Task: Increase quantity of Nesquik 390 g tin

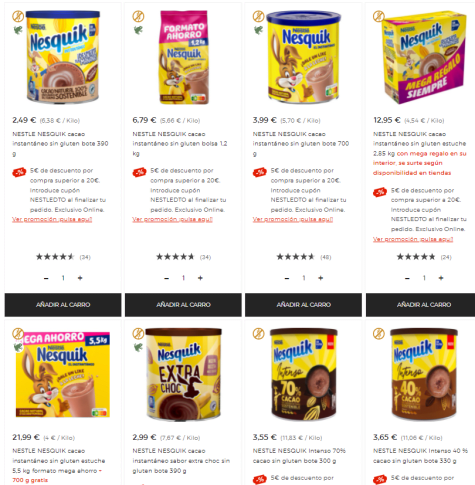Action: point(80,278)
